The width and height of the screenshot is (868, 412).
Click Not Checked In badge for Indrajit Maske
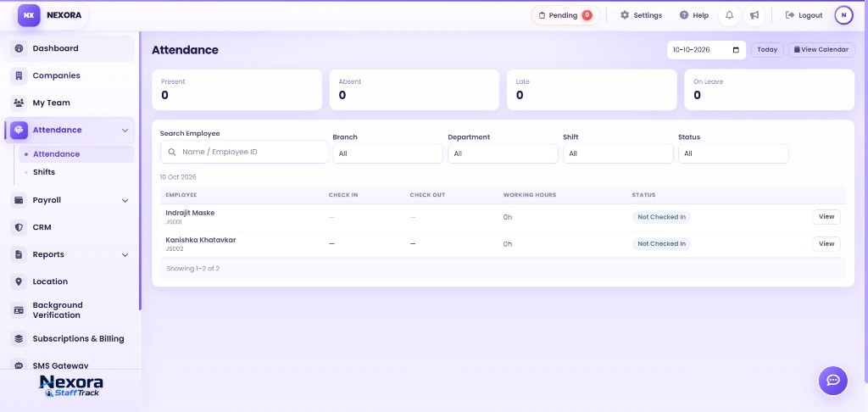[661, 217]
